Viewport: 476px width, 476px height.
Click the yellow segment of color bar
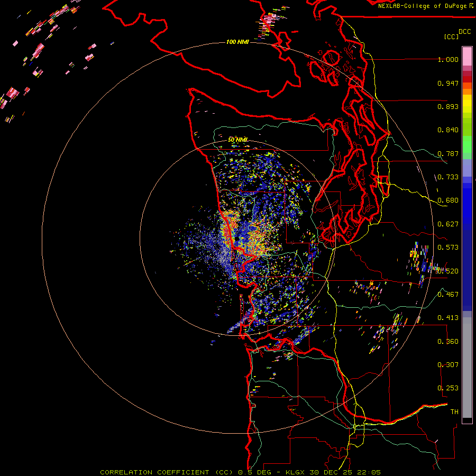tap(467, 104)
